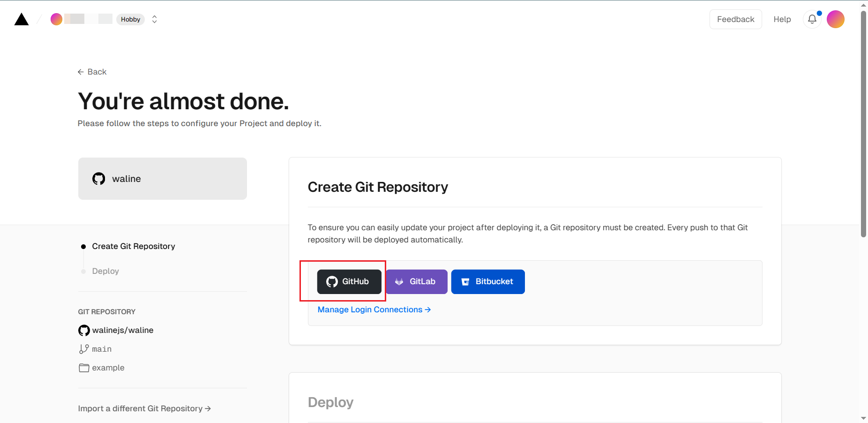Select Create Git Repository step
The image size is (868, 423).
click(134, 246)
